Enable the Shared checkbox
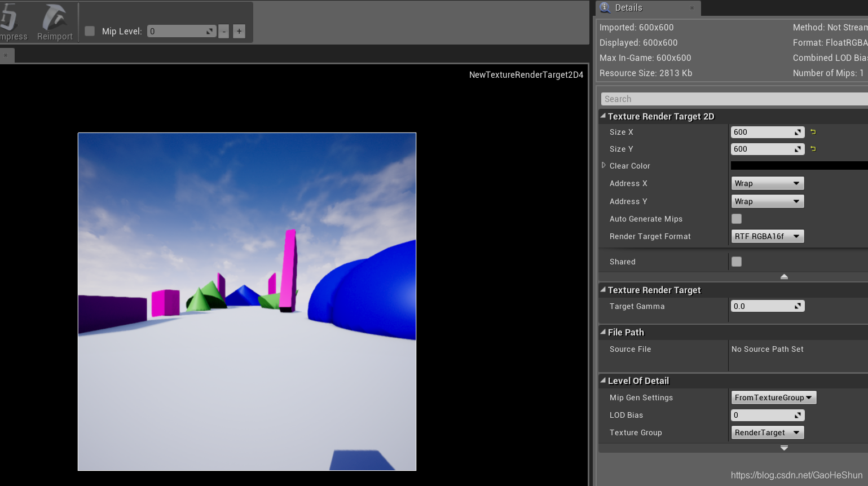The width and height of the screenshot is (868, 486). tap(737, 262)
